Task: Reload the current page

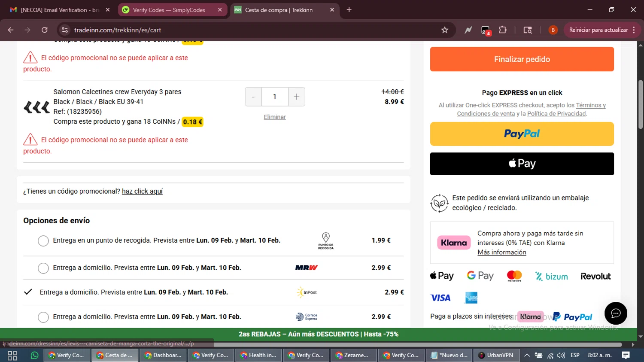Action: point(45,30)
